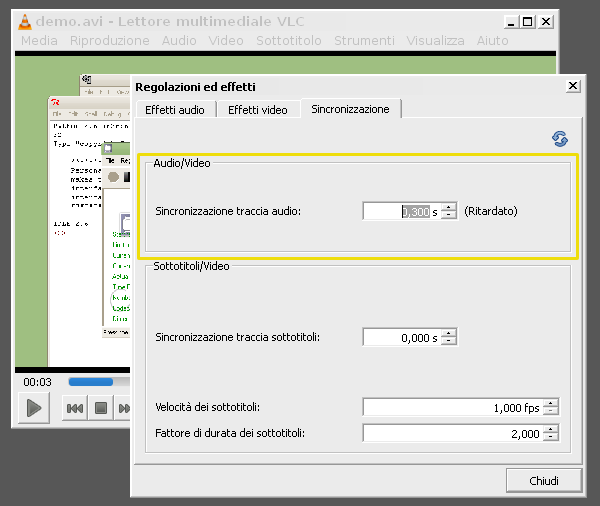This screenshot has width=600, height=506.
Task: Increase subtitle track synchronization with up arrow
Action: [x=449, y=334]
